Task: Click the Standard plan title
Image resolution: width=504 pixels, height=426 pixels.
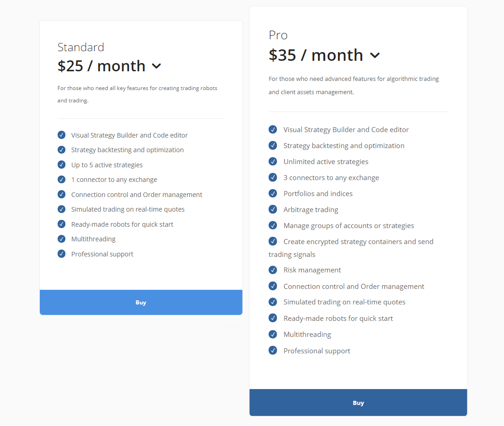Action: [x=81, y=47]
